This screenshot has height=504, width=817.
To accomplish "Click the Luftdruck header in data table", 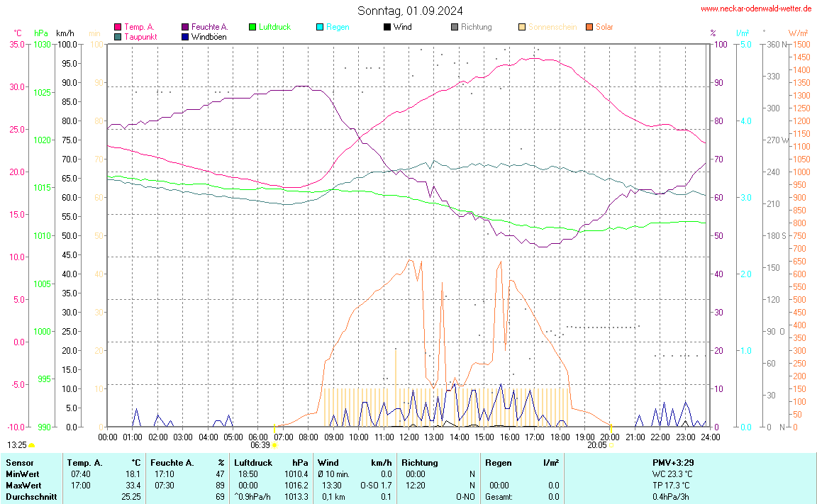I will [253, 463].
